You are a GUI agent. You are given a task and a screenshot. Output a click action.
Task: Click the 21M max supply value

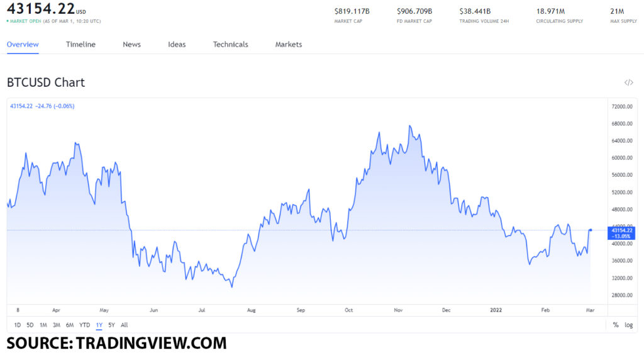tap(617, 11)
